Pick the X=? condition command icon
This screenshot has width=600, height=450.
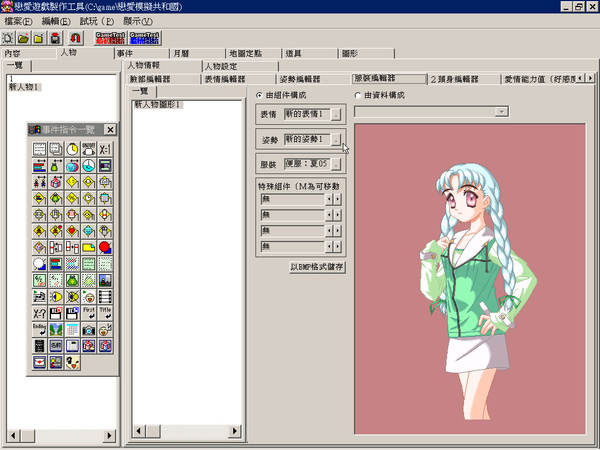[39, 313]
